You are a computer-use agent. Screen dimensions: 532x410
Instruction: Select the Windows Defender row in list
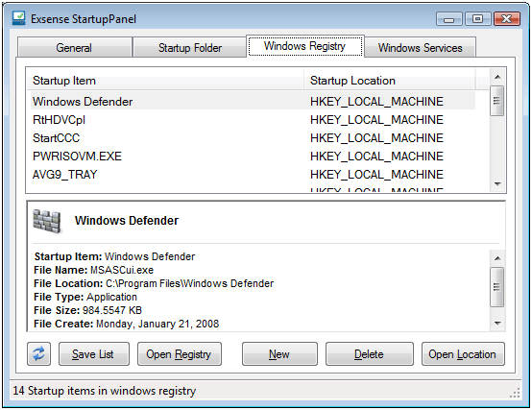click(x=253, y=102)
